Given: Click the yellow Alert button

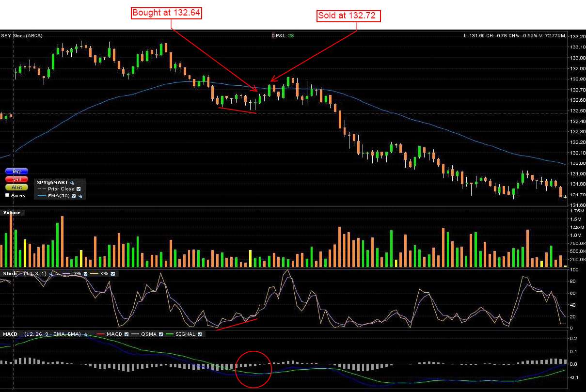Looking at the screenshot, I should [16, 187].
